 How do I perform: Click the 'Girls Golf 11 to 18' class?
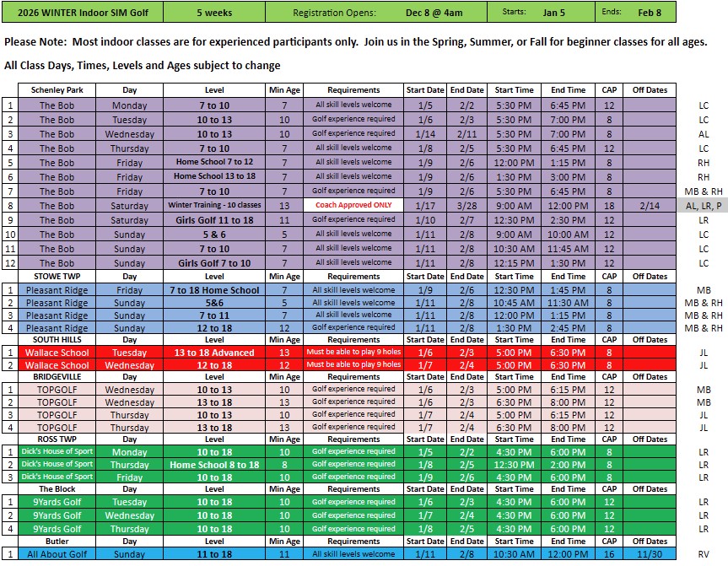click(214, 219)
